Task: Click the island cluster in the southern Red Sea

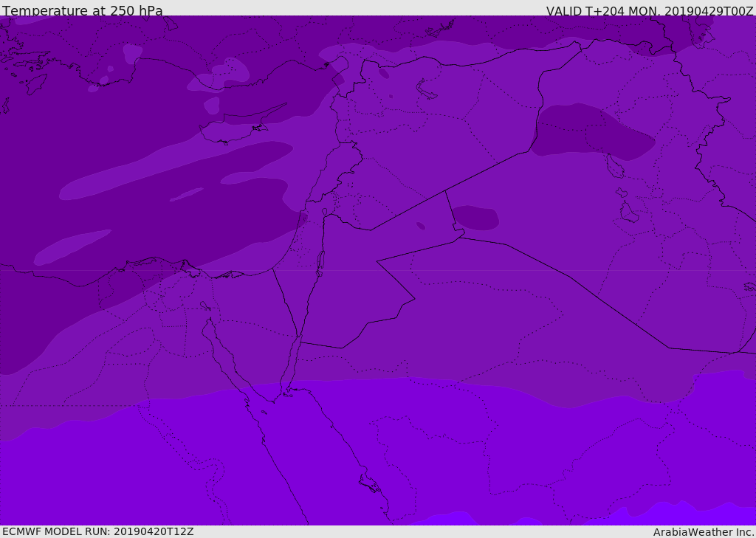Action: [x=369, y=484]
